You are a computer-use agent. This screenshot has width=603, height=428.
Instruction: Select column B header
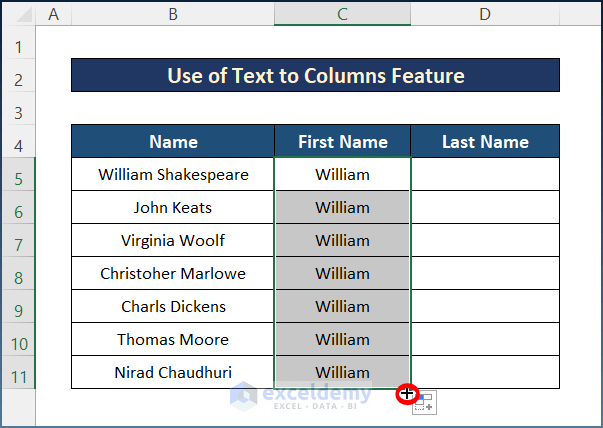point(173,14)
